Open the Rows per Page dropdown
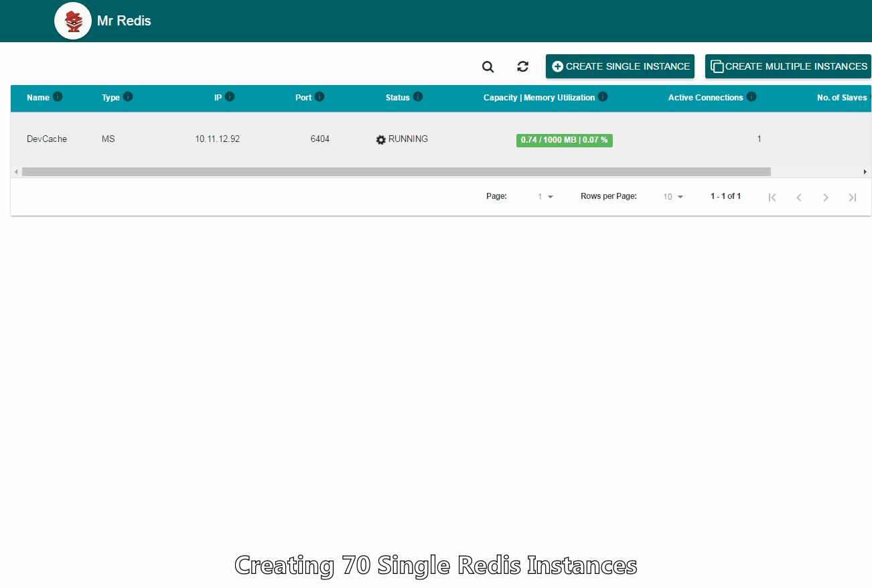Screen dimensions: 872x588 click(x=673, y=197)
